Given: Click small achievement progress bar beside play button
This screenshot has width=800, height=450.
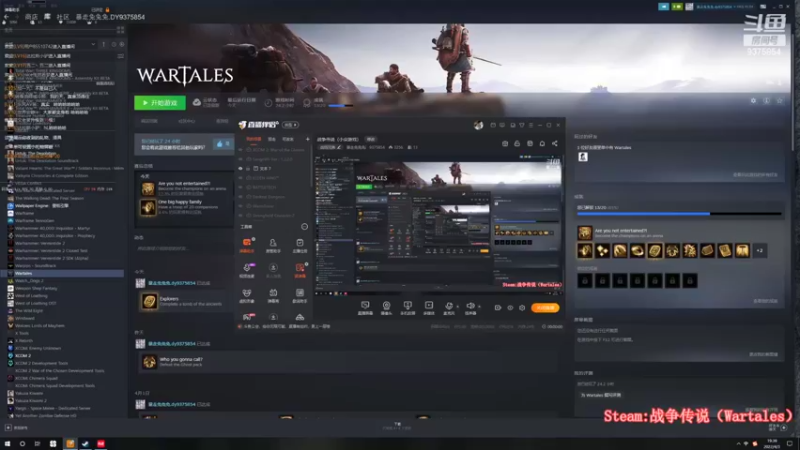Looking at the screenshot, I should pos(340,106).
